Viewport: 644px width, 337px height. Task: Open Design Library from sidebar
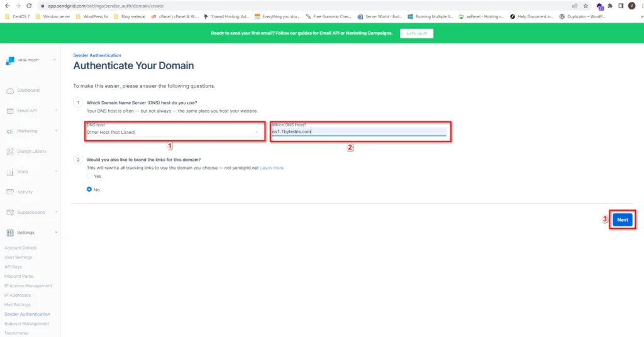(31, 152)
